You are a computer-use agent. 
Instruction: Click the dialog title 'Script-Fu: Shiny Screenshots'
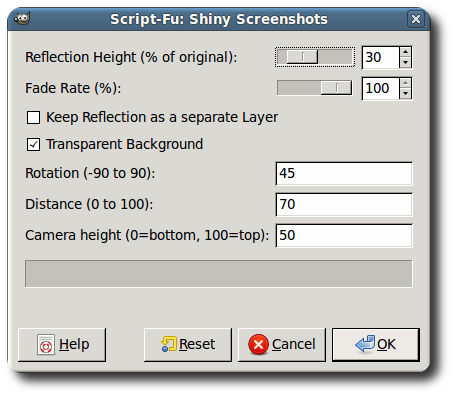219,19
